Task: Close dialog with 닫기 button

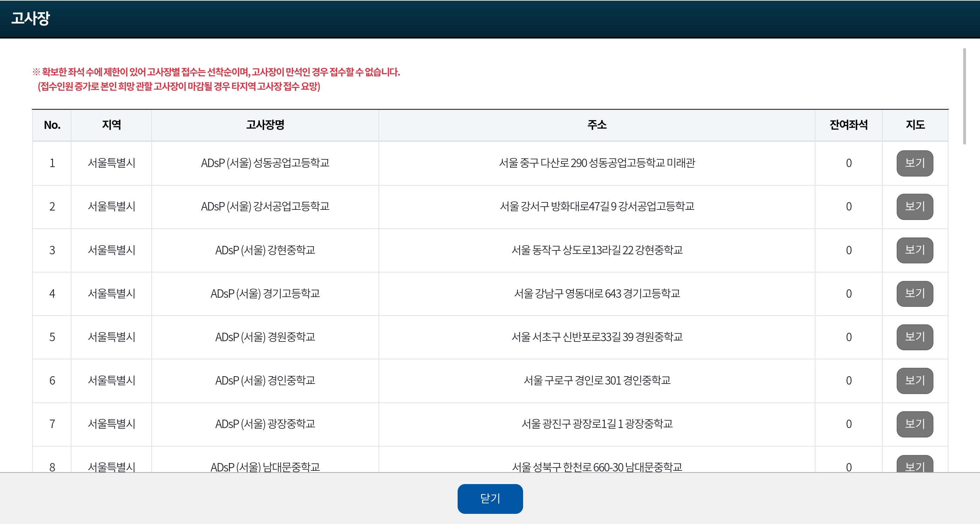Action: click(489, 498)
